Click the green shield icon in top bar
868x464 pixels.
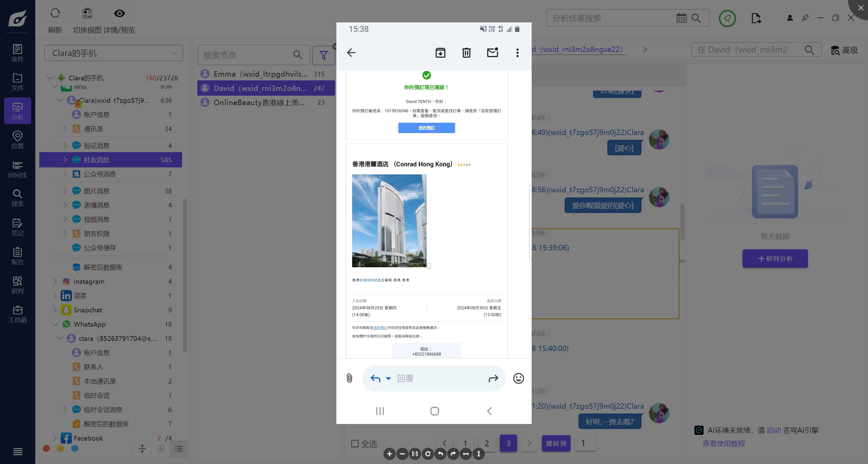click(x=727, y=18)
